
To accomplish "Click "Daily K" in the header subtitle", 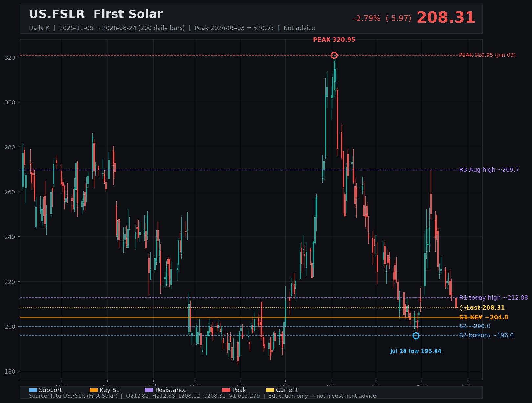I will tap(39, 28).
